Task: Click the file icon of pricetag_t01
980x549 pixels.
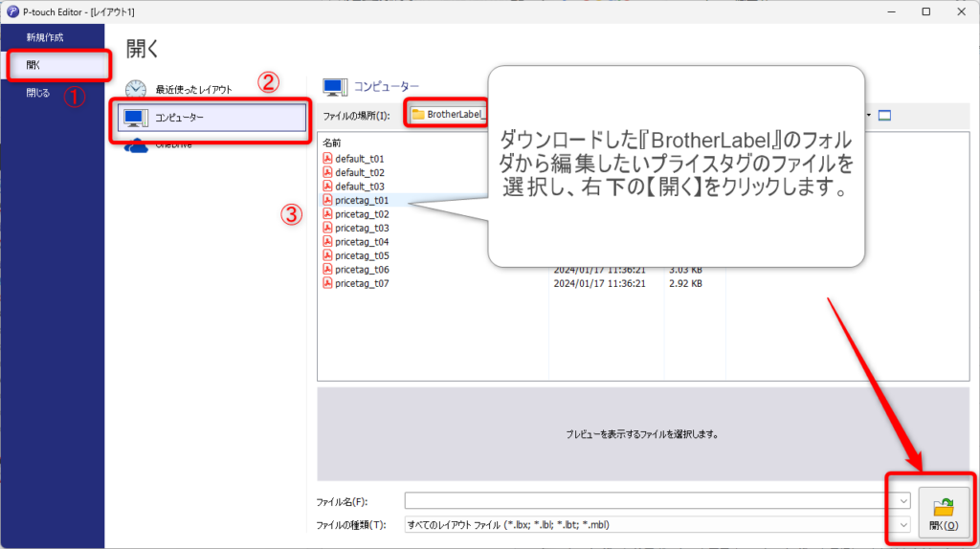Action: coord(327,200)
